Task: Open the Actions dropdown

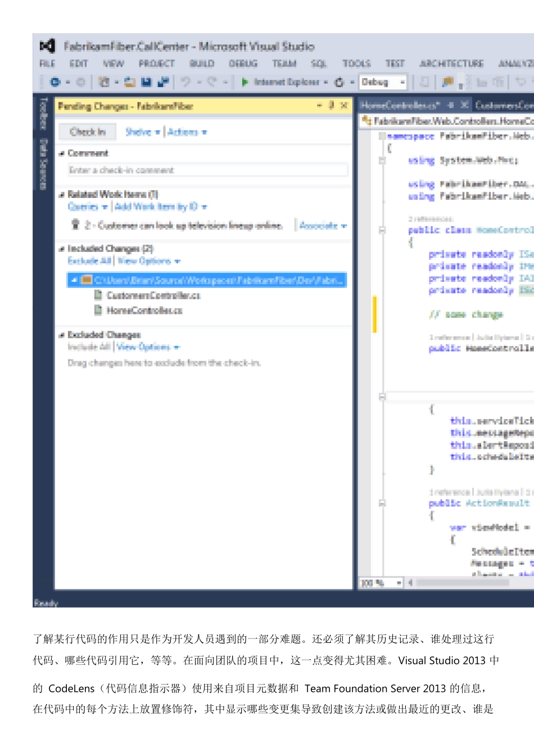Action: (187, 132)
